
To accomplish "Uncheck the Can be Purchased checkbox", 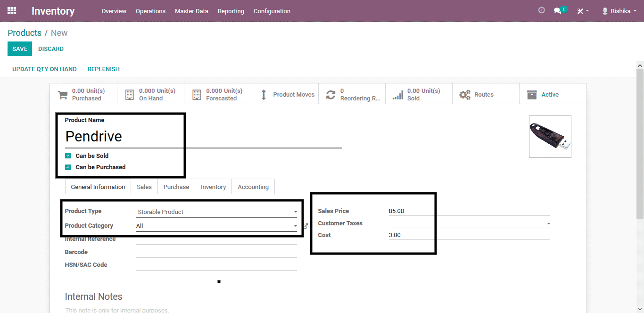I will 68,167.
